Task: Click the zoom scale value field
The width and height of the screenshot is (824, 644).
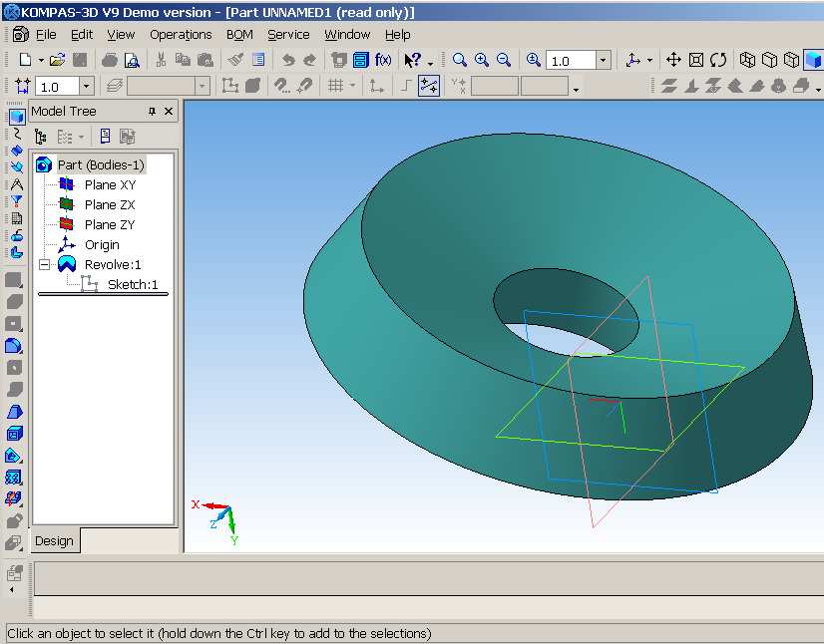Action: coord(572,61)
